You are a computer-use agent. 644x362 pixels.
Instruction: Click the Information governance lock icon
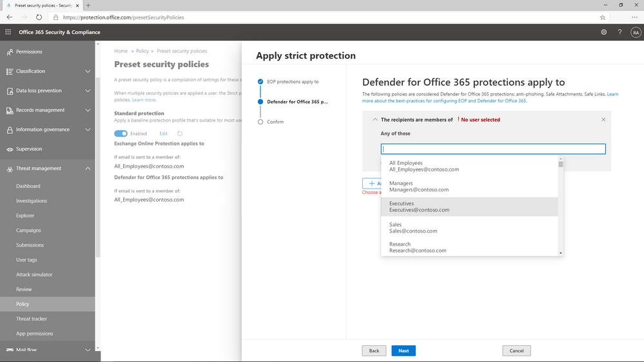coord(10,129)
